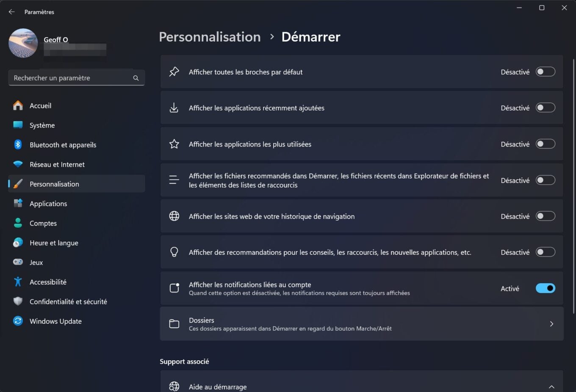The height and width of the screenshot is (392, 576).
Task: Click the Confidentialité et sécurité shield icon
Action: pos(18,301)
